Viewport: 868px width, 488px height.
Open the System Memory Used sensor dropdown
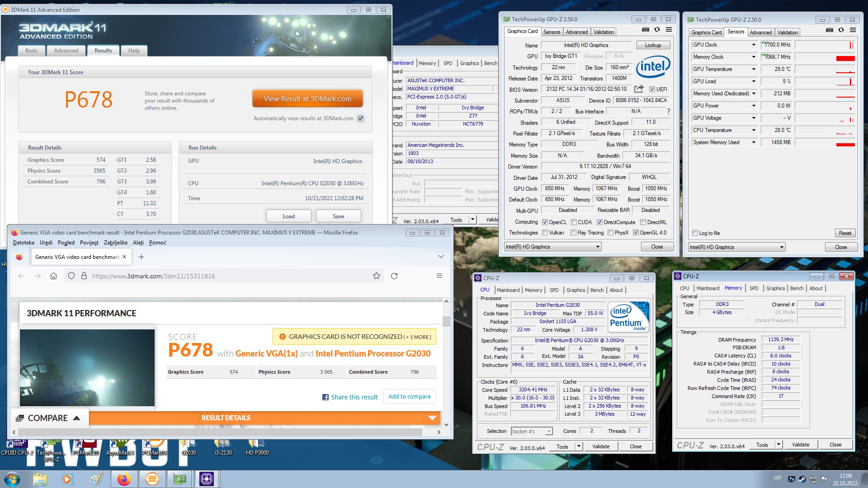click(754, 142)
